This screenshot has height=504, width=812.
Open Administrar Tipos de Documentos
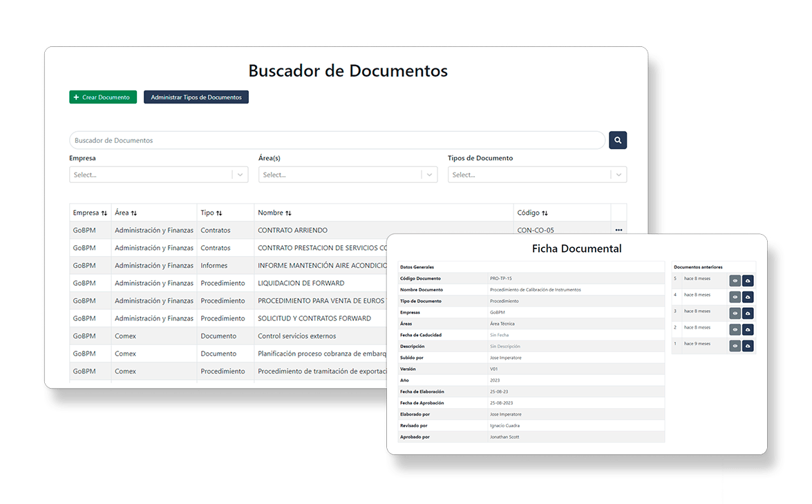[x=196, y=97]
